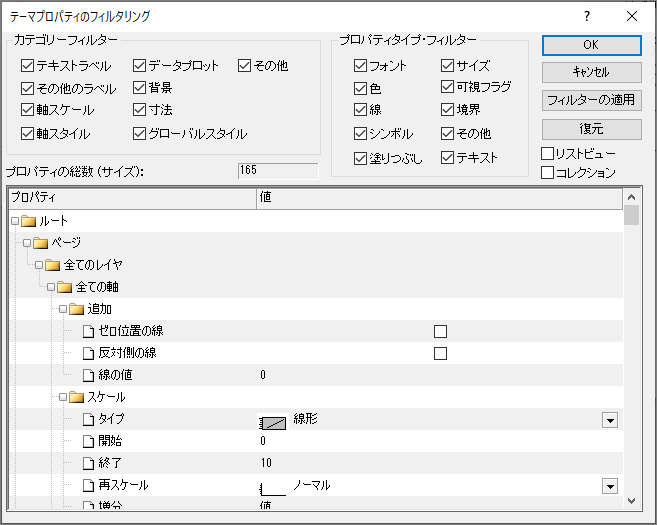The width and height of the screenshot is (657, 525).
Task: Click the スケール folder icon
Action: (76, 397)
